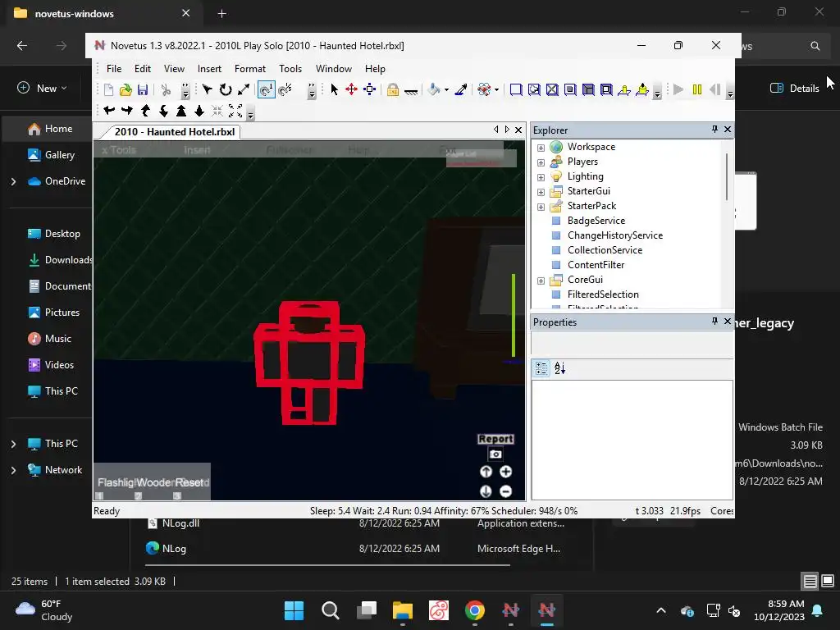
Task: Expand the StarterPack node in Explorer
Action: pos(541,207)
